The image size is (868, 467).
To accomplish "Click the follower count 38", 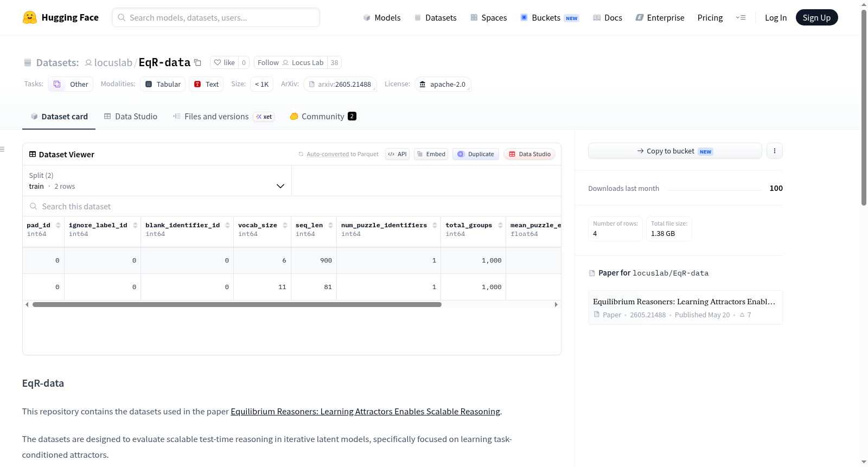I will coord(334,62).
